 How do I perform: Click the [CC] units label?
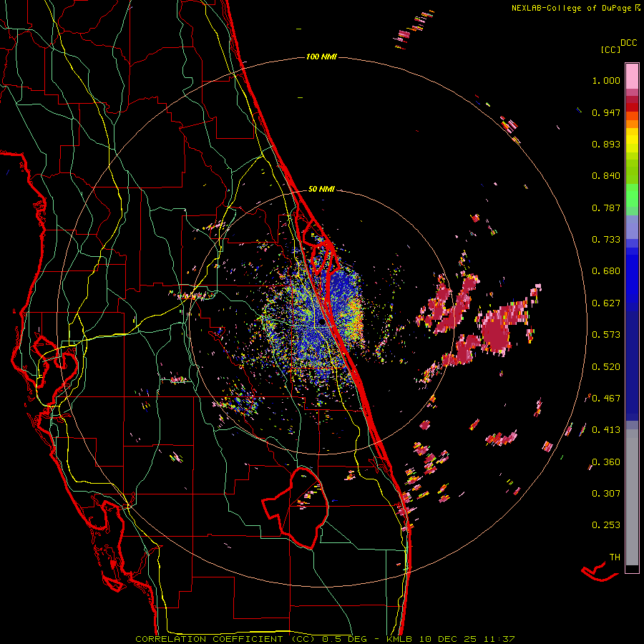tap(610, 49)
